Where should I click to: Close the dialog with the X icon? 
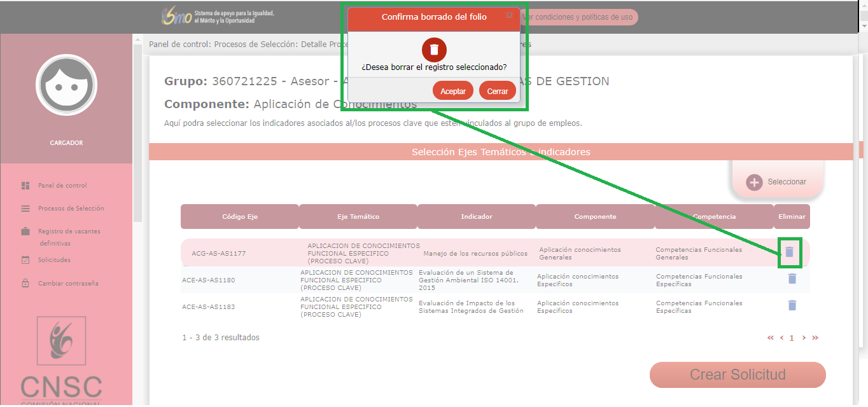(509, 15)
